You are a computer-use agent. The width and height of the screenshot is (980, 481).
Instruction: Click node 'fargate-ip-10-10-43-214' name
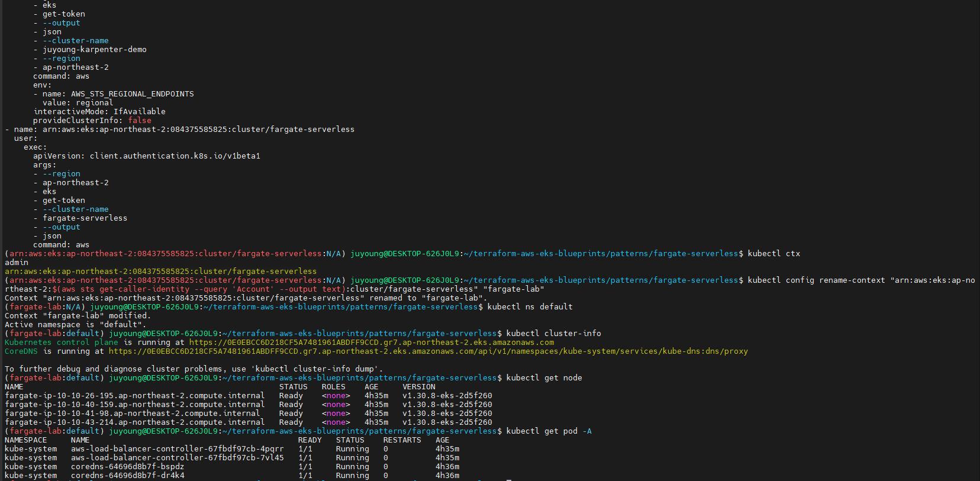[135, 422]
